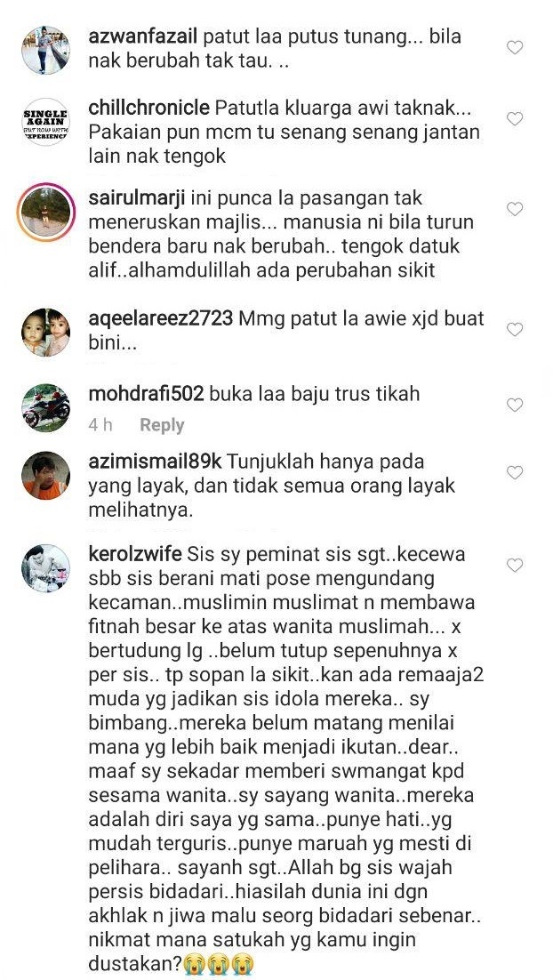The height and width of the screenshot is (980, 553).
Task: Open azimismail89k's profile picture
Action: pyautogui.click(x=45, y=476)
